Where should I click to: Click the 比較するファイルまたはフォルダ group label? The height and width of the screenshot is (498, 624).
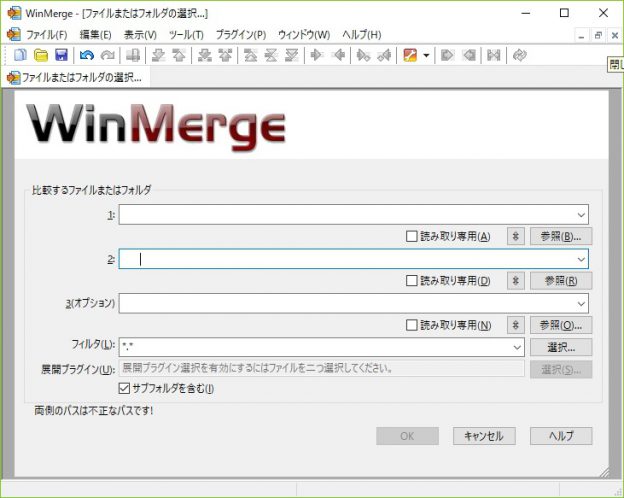click(x=92, y=190)
